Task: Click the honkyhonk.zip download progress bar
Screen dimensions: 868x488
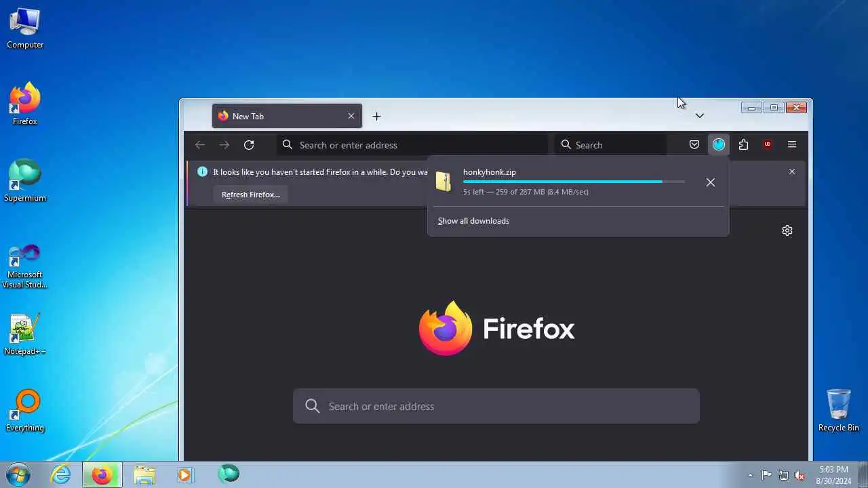Action: pos(574,182)
